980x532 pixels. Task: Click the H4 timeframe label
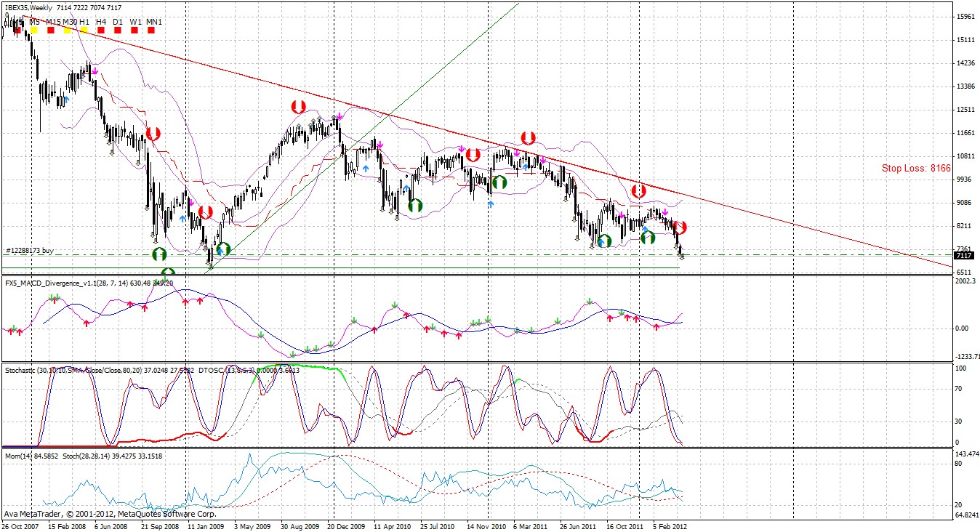point(100,22)
